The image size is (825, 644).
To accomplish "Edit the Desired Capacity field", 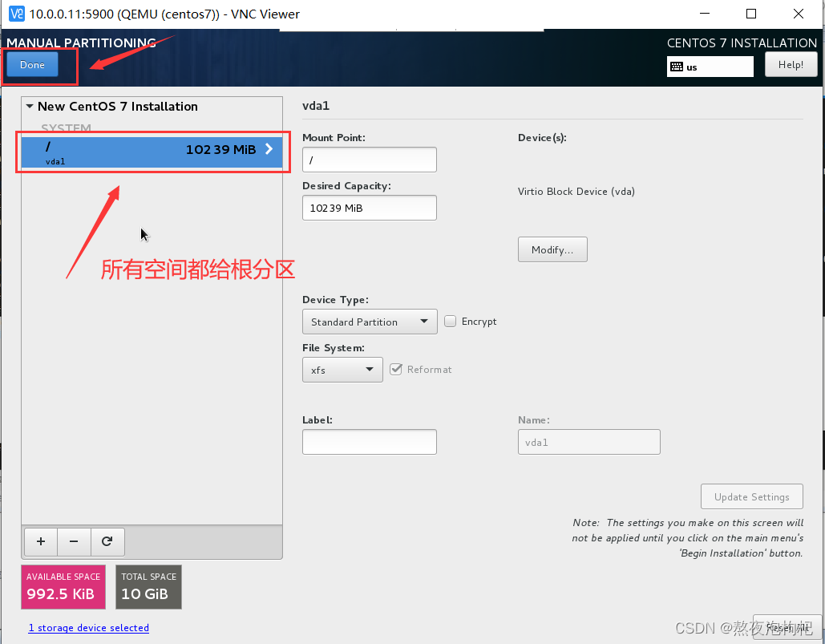I will pos(370,208).
